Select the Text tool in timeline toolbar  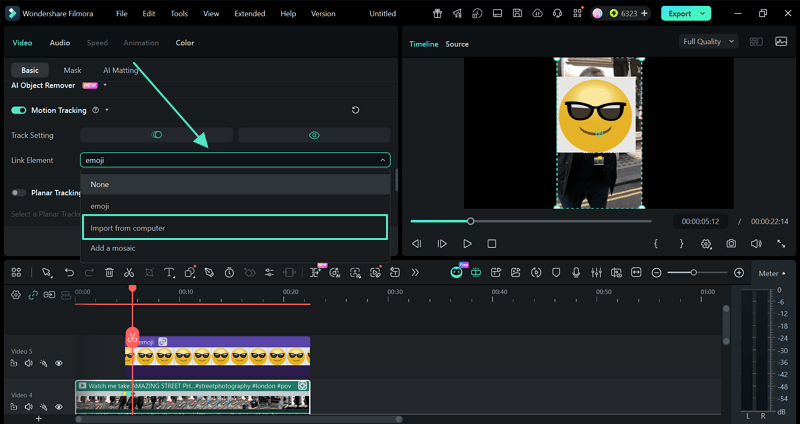(169, 272)
